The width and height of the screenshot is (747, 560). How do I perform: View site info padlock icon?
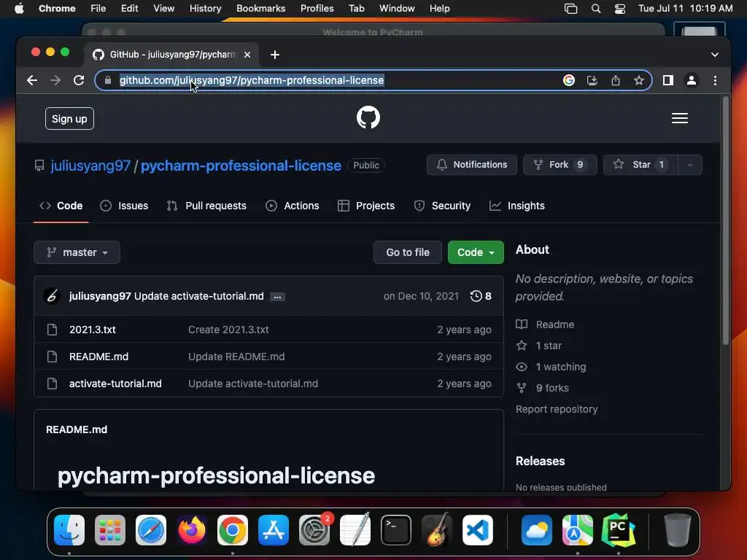(108, 80)
